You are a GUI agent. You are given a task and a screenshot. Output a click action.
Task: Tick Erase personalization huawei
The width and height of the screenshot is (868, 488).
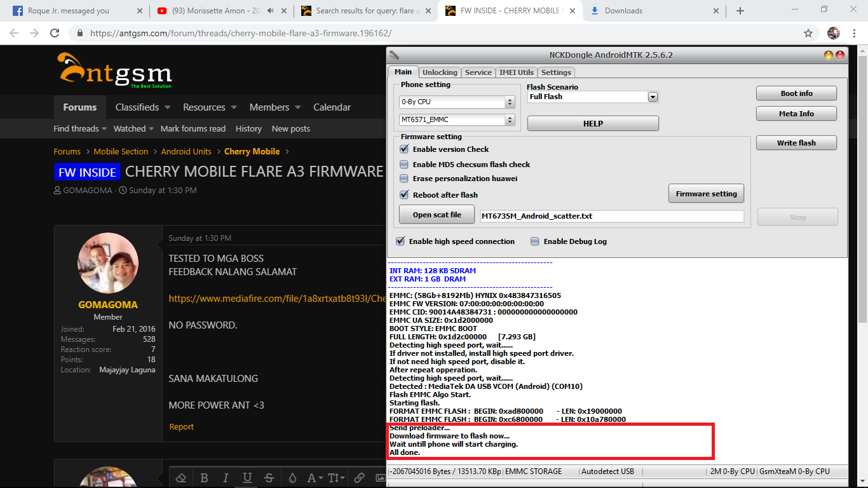tap(404, 179)
